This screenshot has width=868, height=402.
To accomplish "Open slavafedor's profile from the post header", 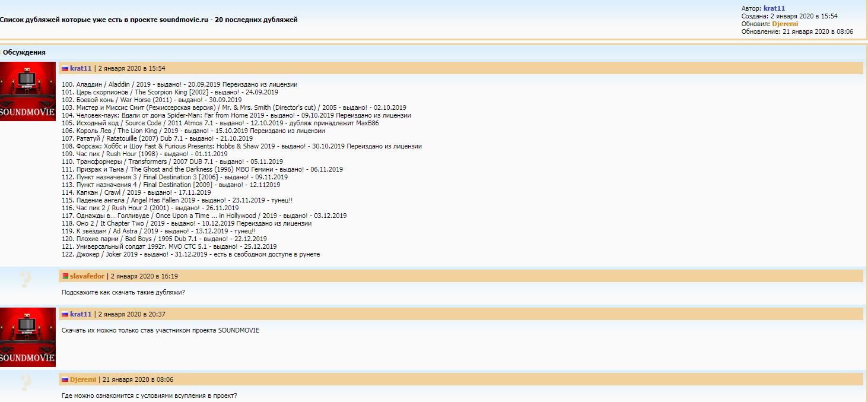I will 87,276.
